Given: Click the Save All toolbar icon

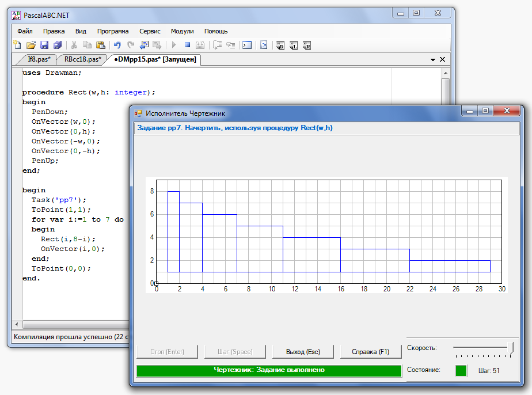Looking at the screenshot, I should pos(58,45).
